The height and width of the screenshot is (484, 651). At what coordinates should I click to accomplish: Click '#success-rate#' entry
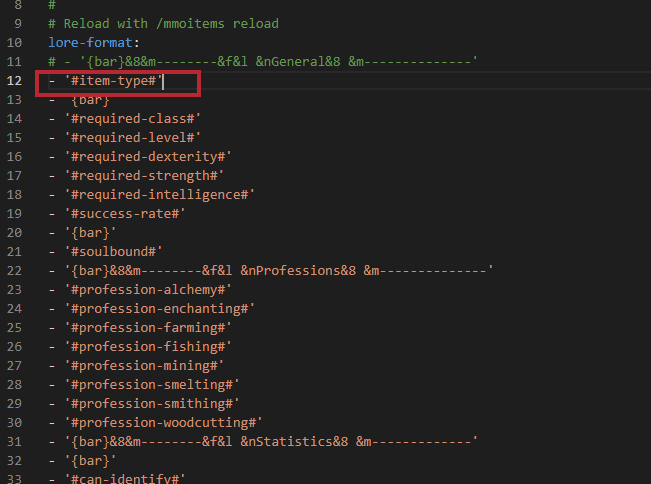(125, 214)
